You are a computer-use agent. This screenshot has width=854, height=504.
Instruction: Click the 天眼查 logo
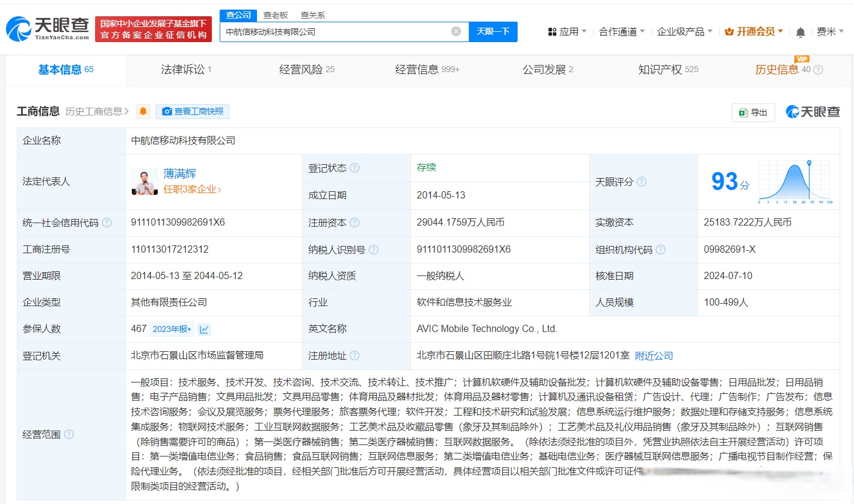47,26
